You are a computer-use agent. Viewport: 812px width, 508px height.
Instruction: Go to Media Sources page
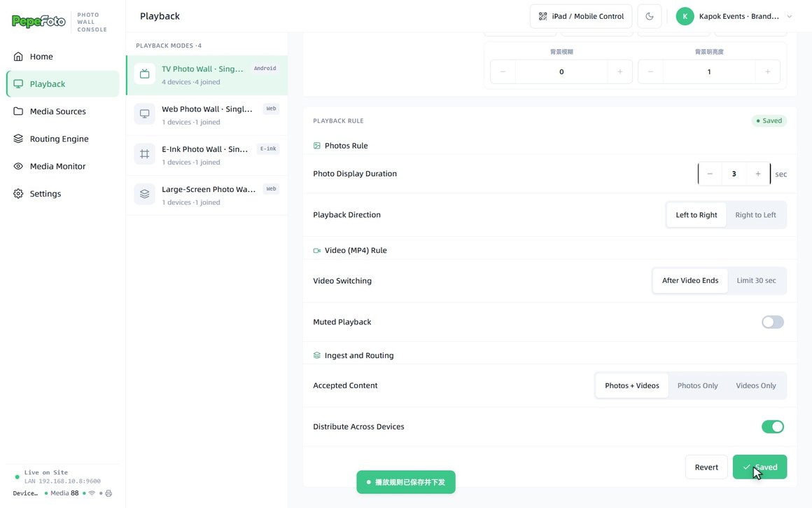(63, 111)
